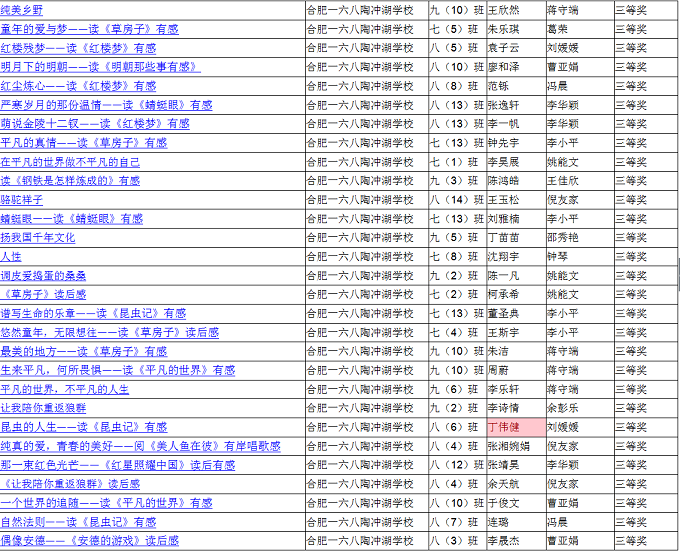Open the 红尘炼心 essay link
Image resolution: width=680 pixels, height=554 pixels.
(78, 86)
